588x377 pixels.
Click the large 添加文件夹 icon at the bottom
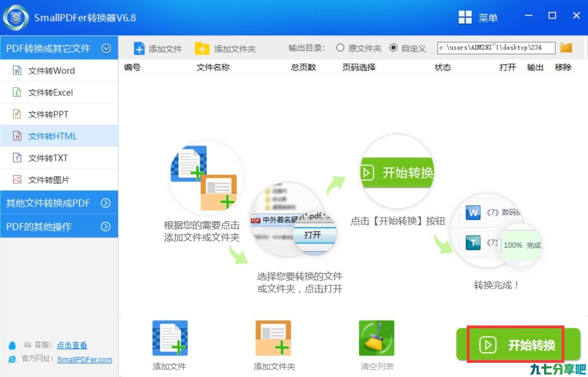tap(273, 338)
